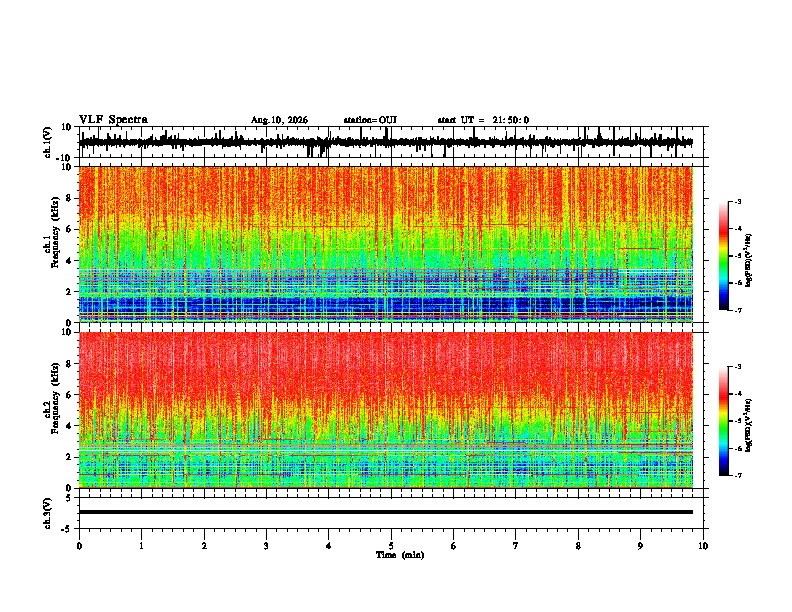Click the 'VLF Spectra' plot title

point(113,120)
